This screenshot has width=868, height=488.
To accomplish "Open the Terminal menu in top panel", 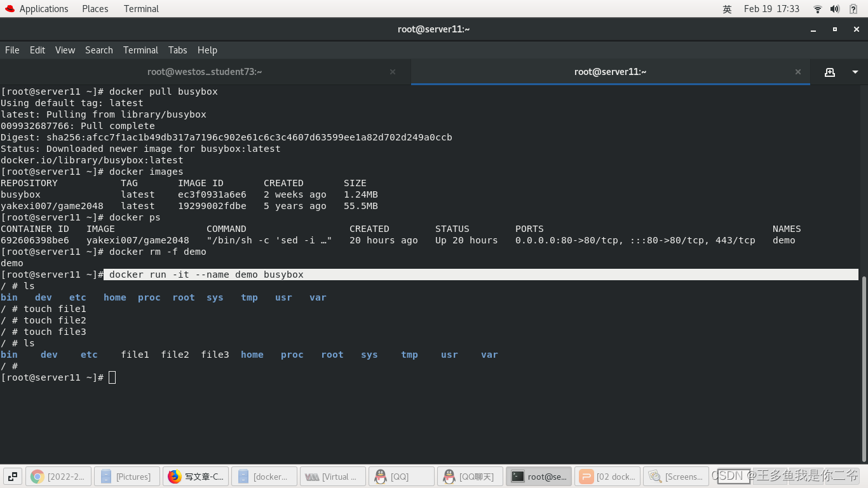I will coord(141,9).
